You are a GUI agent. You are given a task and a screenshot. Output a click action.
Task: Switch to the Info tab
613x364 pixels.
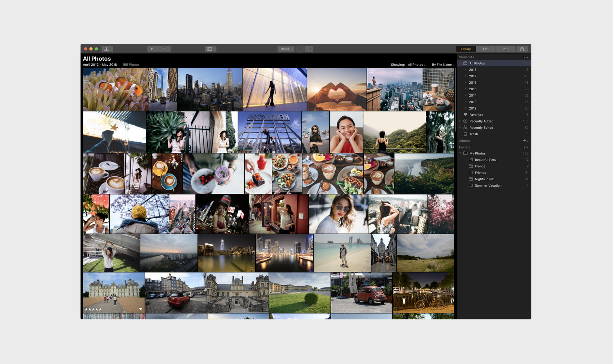(x=505, y=49)
